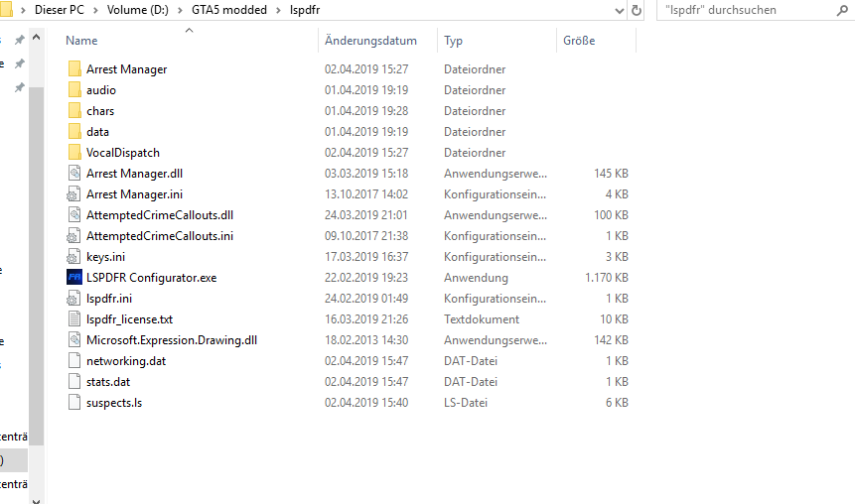
Task: Expand the chevron after Volume (D:)
Action: 180,10
